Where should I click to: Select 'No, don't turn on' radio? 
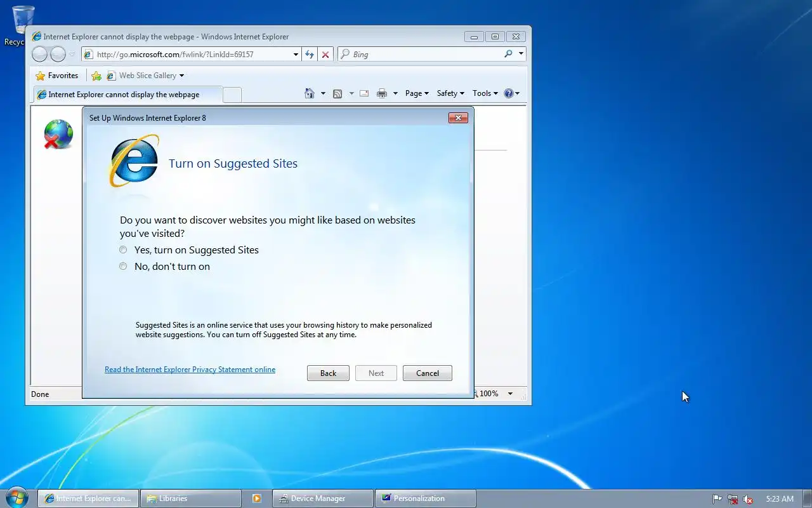pyautogui.click(x=123, y=266)
